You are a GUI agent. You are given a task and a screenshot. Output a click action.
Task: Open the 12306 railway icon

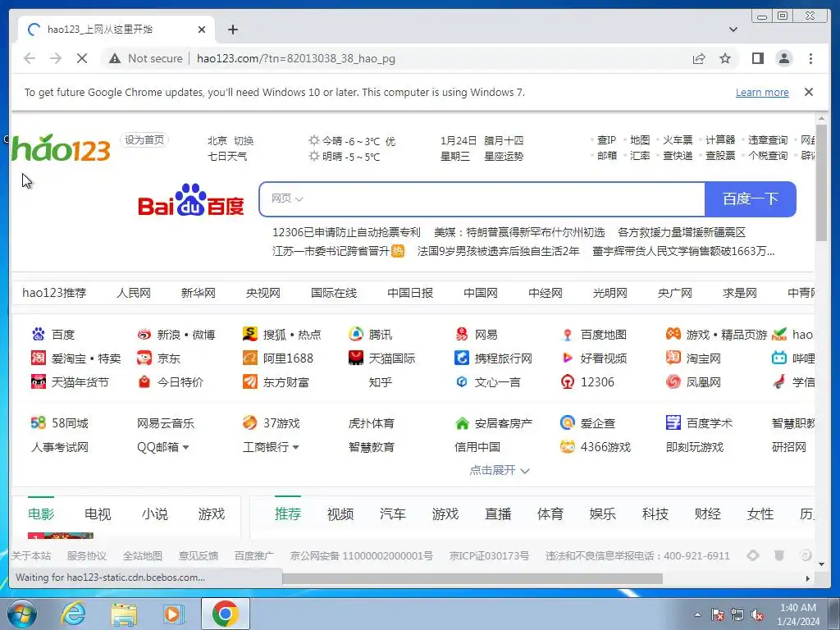pos(568,382)
